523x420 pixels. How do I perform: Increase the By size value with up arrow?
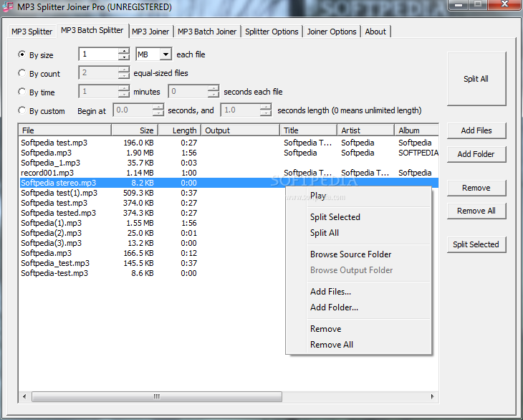pyautogui.click(x=124, y=51)
